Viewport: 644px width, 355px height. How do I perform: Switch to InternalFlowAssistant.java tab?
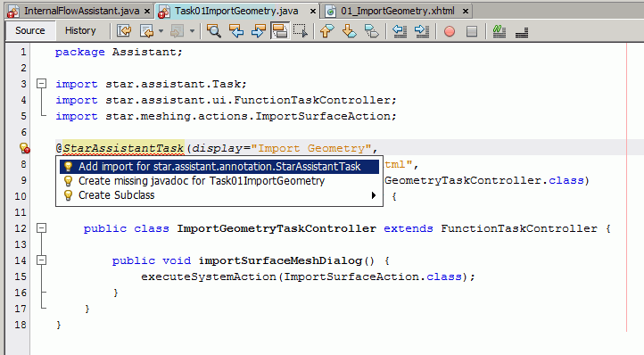(79, 11)
